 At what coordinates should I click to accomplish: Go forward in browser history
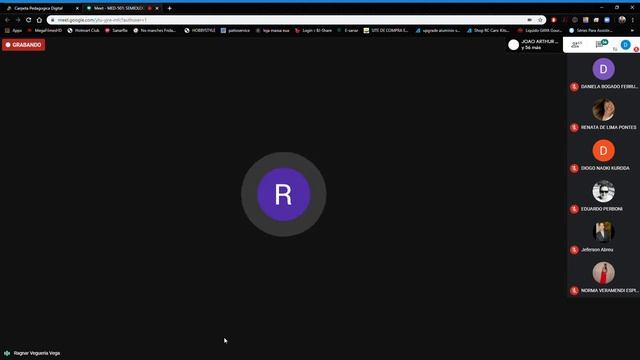(x=18, y=20)
